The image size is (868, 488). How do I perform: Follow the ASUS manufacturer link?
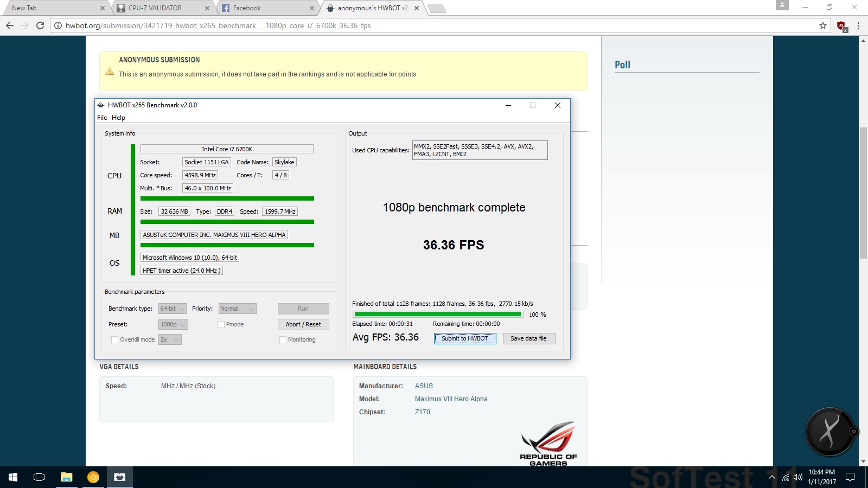[x=424, y=386]
